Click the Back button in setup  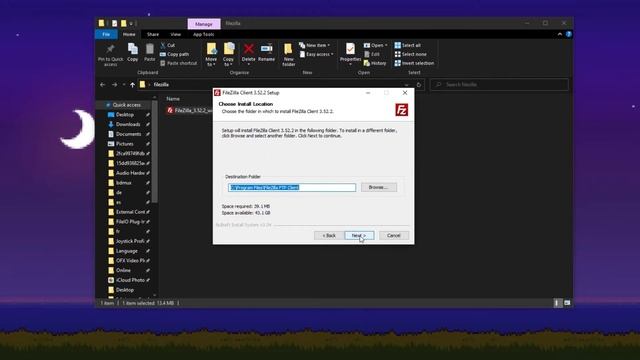329,236
